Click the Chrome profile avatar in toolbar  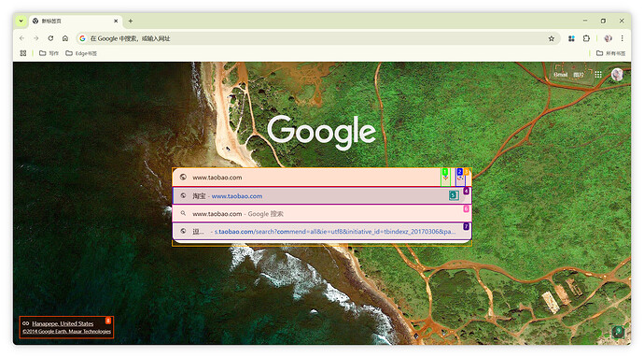pyautogui.click(x=608, y=38)
